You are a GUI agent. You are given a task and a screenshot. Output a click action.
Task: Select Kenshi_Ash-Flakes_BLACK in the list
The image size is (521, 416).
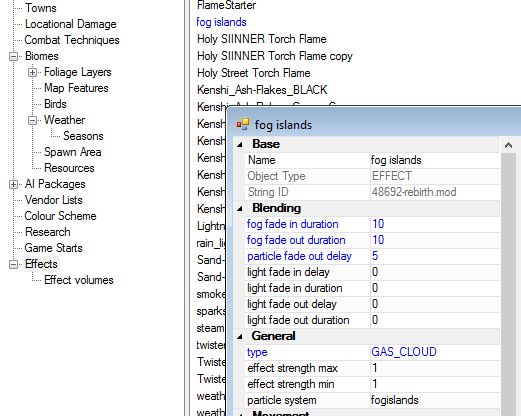pos(262,90)
